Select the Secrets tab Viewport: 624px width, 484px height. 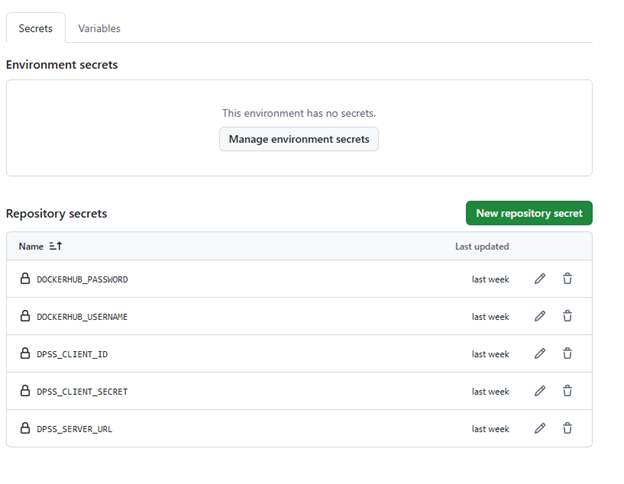tap(35, 29)
